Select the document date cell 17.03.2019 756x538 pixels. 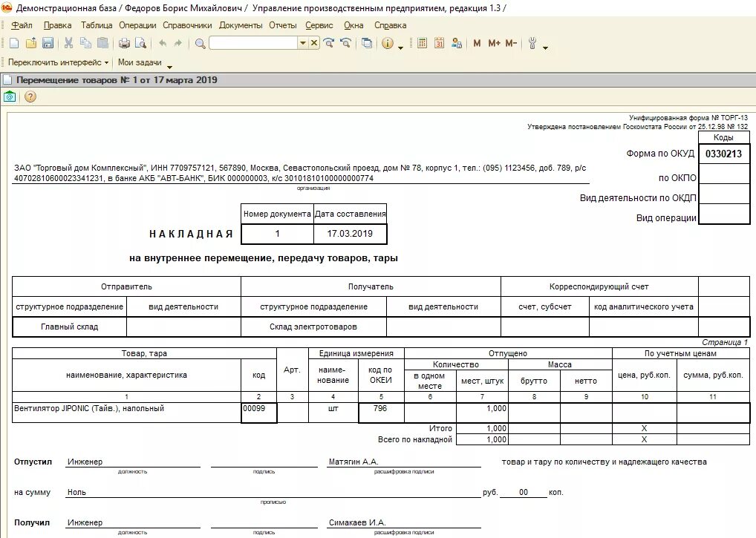click(x=350, y=234)
